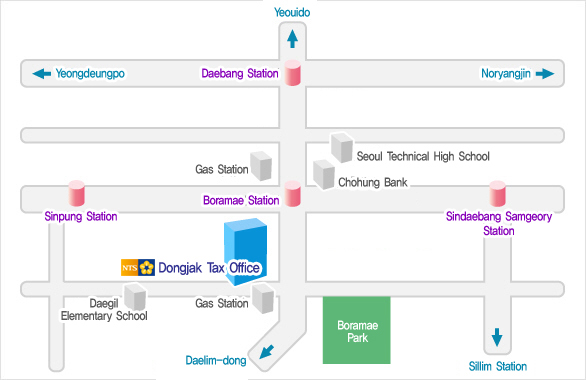Select the gray Seoul Technical High School block
The image size is (586, 380).
coord(342,148)
